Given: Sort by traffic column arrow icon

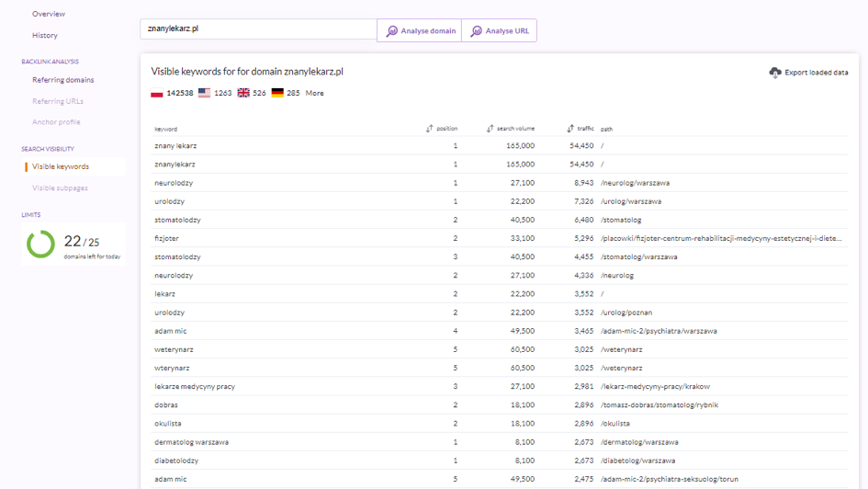Looking at the screenshot, I should 570,129.
